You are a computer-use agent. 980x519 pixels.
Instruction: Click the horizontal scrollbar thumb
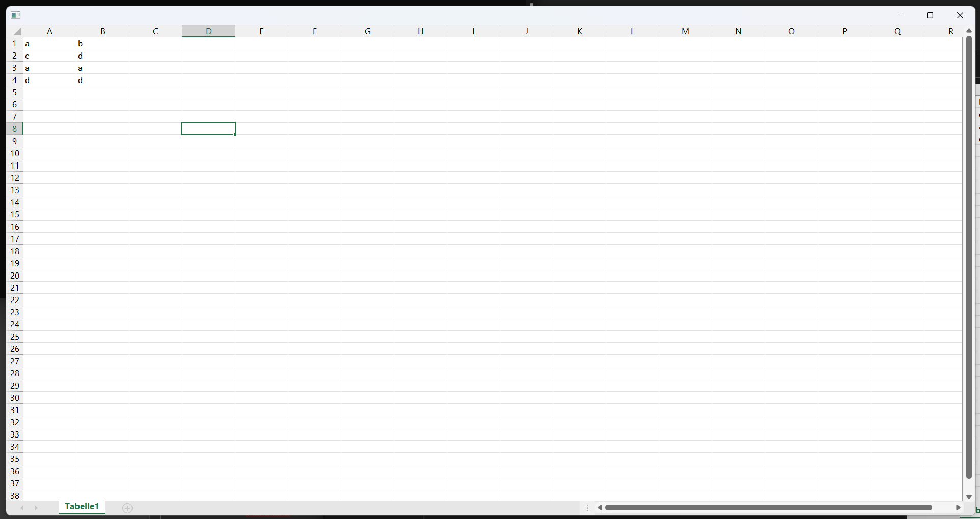click(x=769, y=508)
